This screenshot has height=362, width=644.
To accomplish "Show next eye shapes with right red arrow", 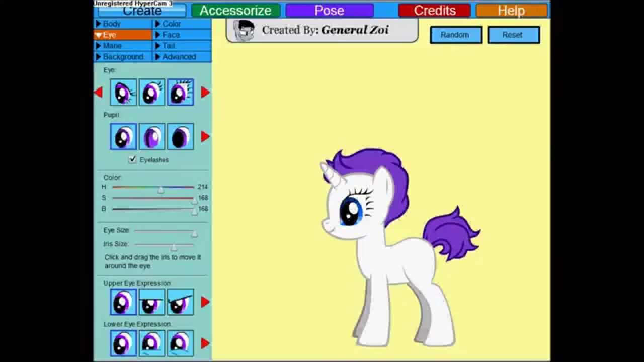I will (205, 92).
